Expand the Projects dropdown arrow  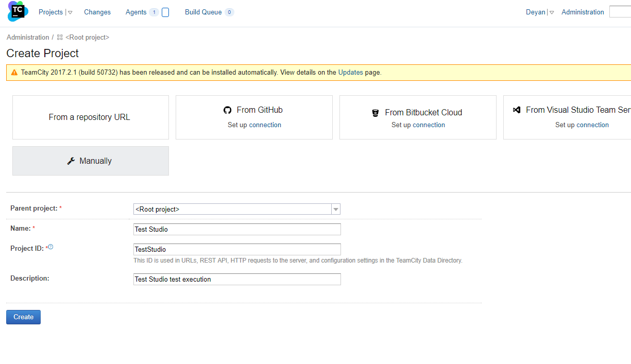[70, 12]
